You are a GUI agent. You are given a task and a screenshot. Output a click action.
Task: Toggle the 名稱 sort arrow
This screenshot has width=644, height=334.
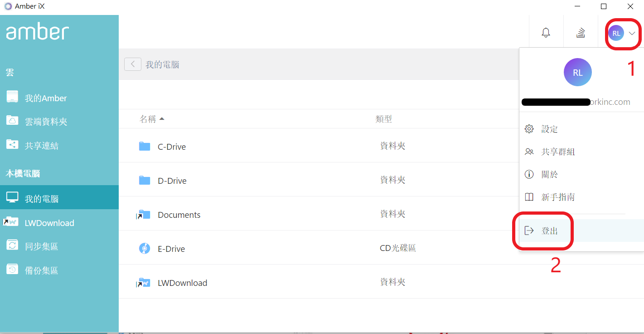pos(162,119)
